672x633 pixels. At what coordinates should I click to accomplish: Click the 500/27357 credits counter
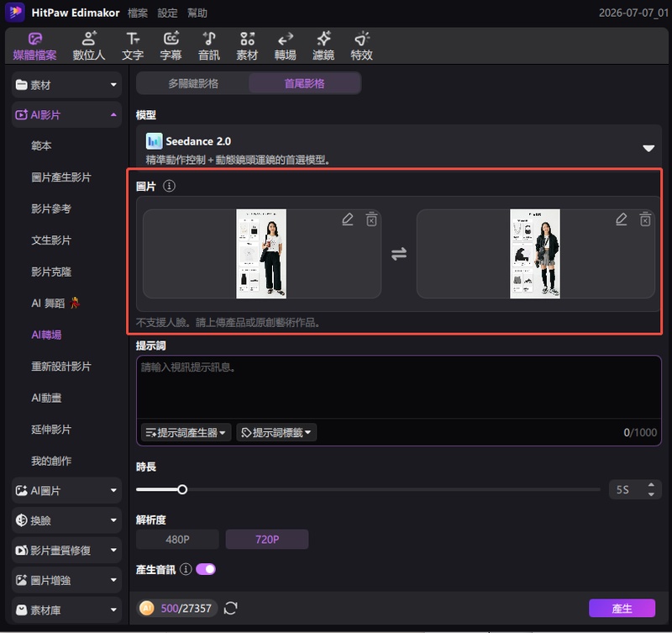pyautogui.click(x=186, y=608)
